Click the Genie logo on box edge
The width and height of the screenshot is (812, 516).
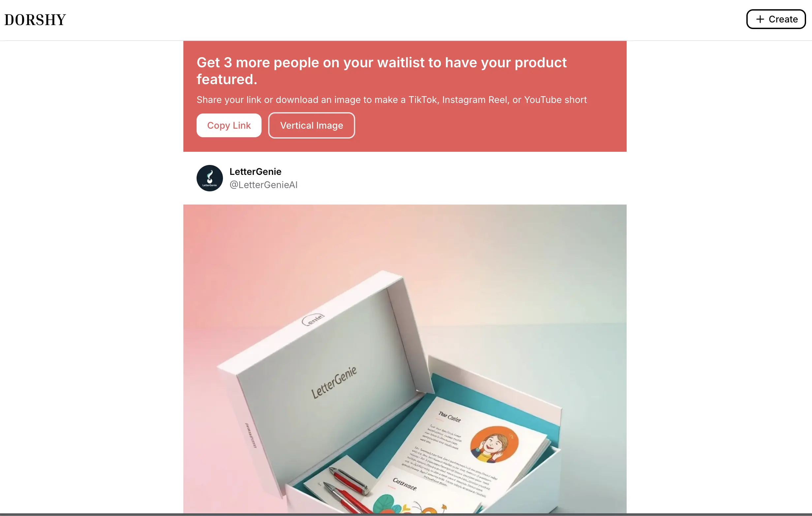pyautogui.click(x=313, y=319)
